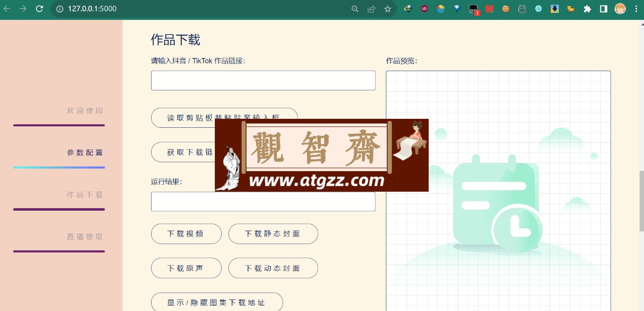Click the 下载原声 button
Screen dimensions: 644x311
tap(186, 268)
